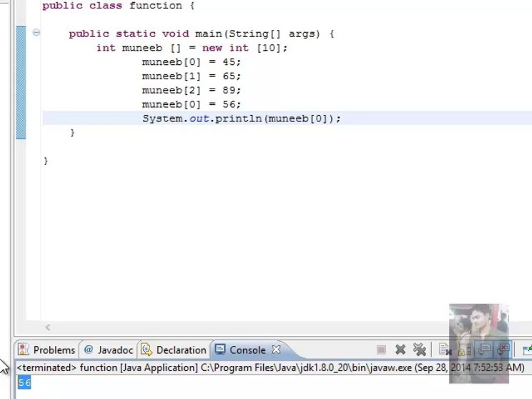Place cursor in 'public class function' line
Image resolution: width=532 pixels, height=399 pixels.
(119, 6)
